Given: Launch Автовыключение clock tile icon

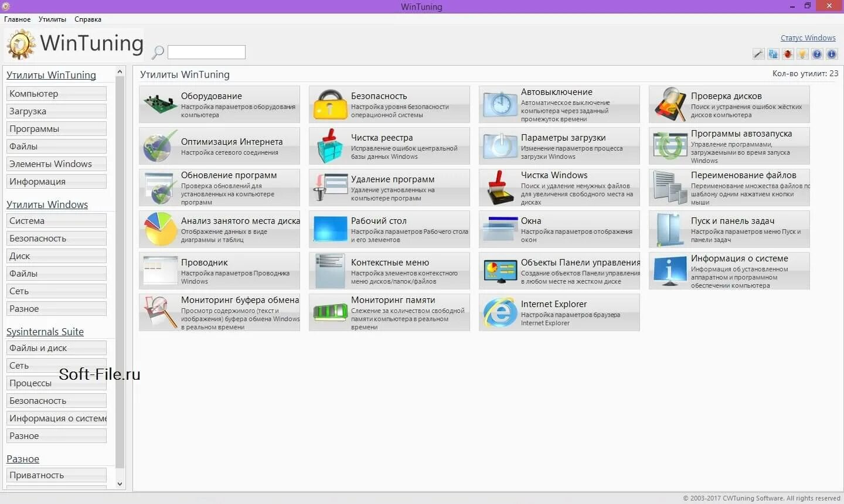Looking at the screenshot, I should coord(500,104).
